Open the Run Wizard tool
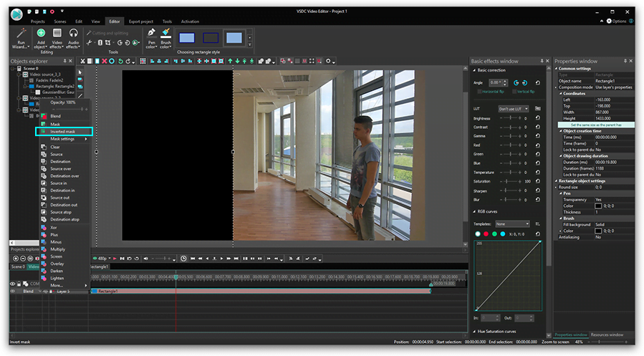 point(21,39)
